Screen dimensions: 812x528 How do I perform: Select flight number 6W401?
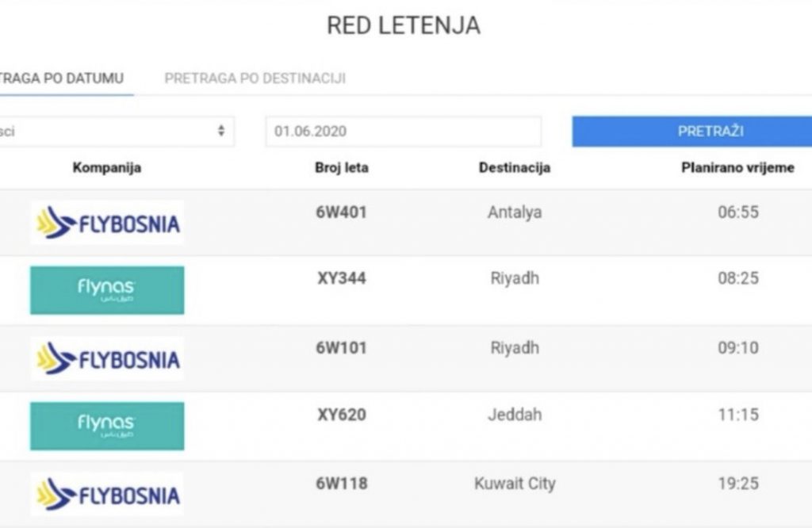341,212
